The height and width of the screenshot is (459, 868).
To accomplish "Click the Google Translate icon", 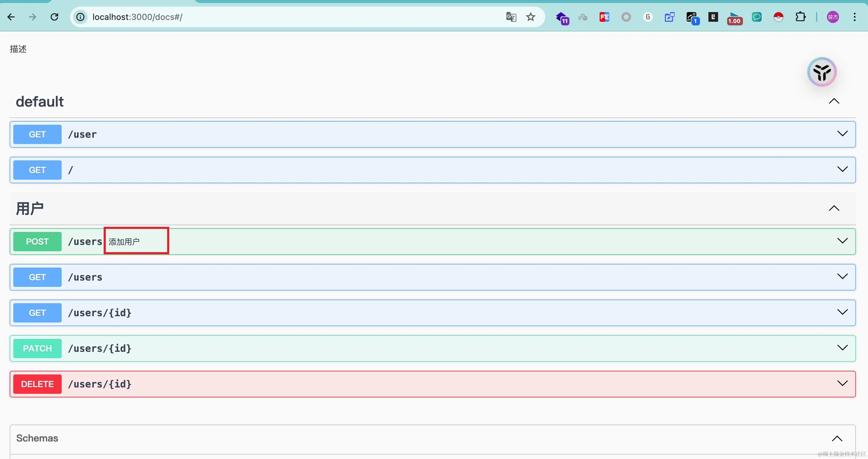I will [511, 17].
